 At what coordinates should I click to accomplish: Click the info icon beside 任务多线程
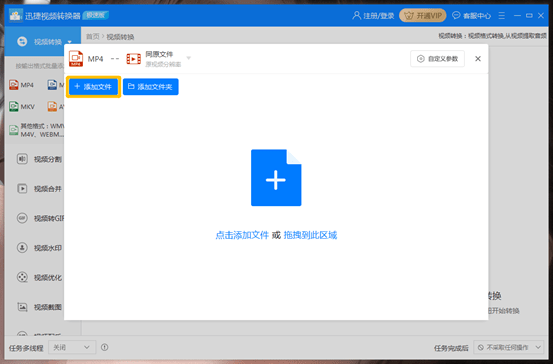104,347
